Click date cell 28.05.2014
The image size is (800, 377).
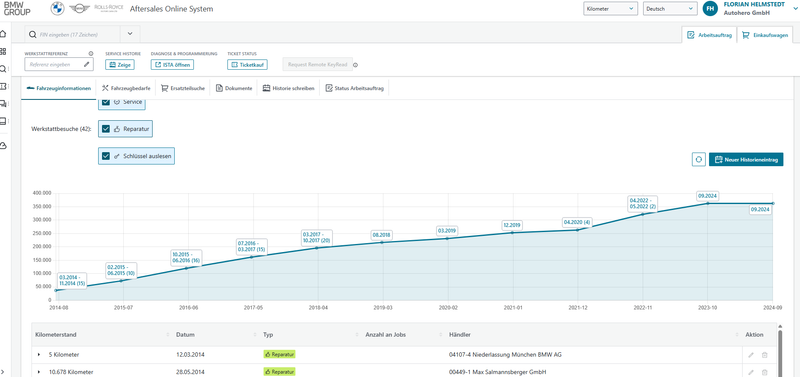tap(191, 372)
